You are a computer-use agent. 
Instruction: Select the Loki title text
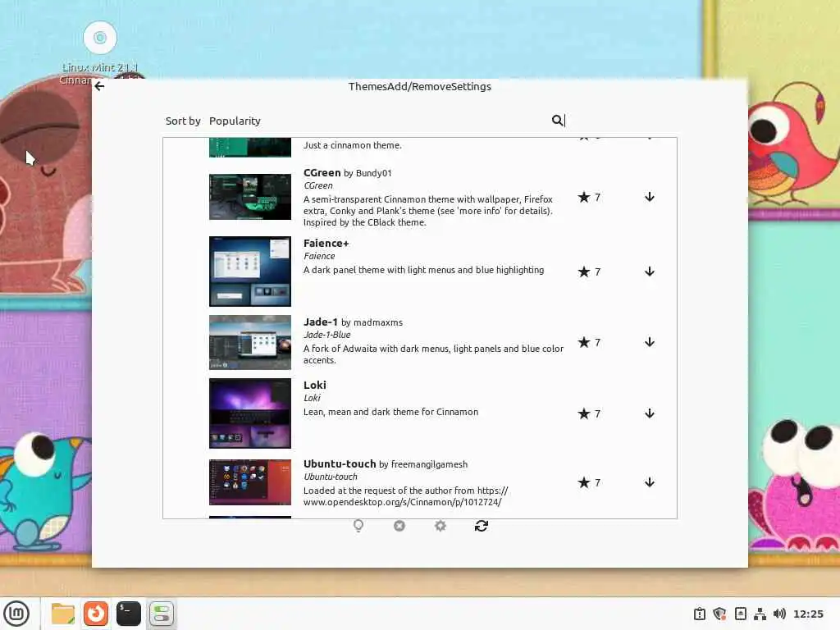pyautogui.click(x=315, y=386)
